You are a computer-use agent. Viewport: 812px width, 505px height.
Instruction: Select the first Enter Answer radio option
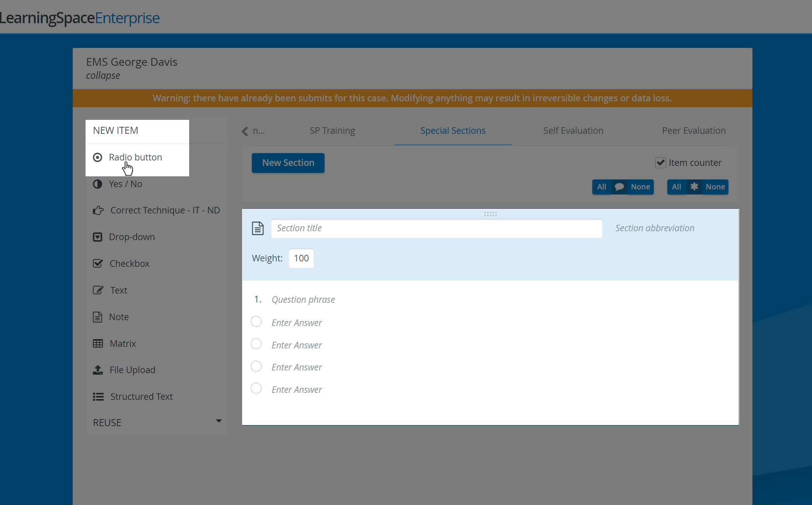pos(256,322)
